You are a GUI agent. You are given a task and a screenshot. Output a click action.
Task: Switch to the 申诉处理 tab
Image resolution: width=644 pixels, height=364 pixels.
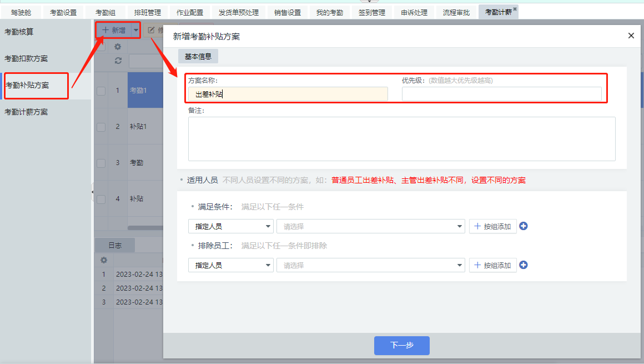click(414, 13)
